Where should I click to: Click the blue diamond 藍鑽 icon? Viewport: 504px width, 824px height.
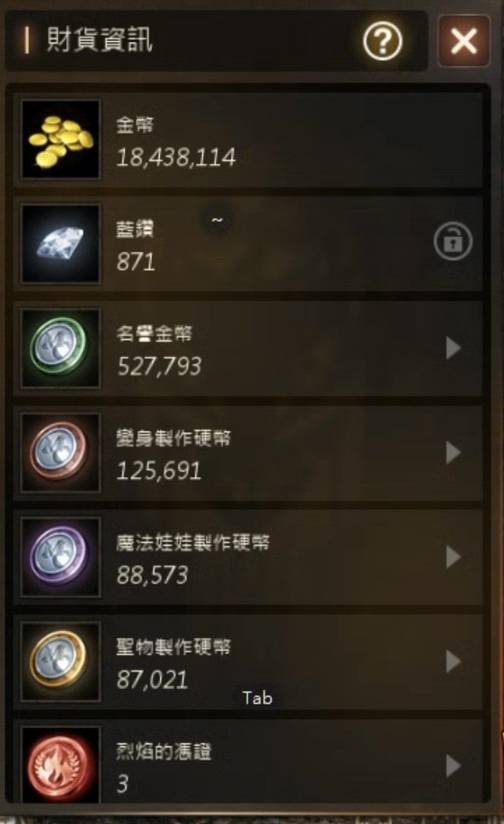[x=60, y=243]
